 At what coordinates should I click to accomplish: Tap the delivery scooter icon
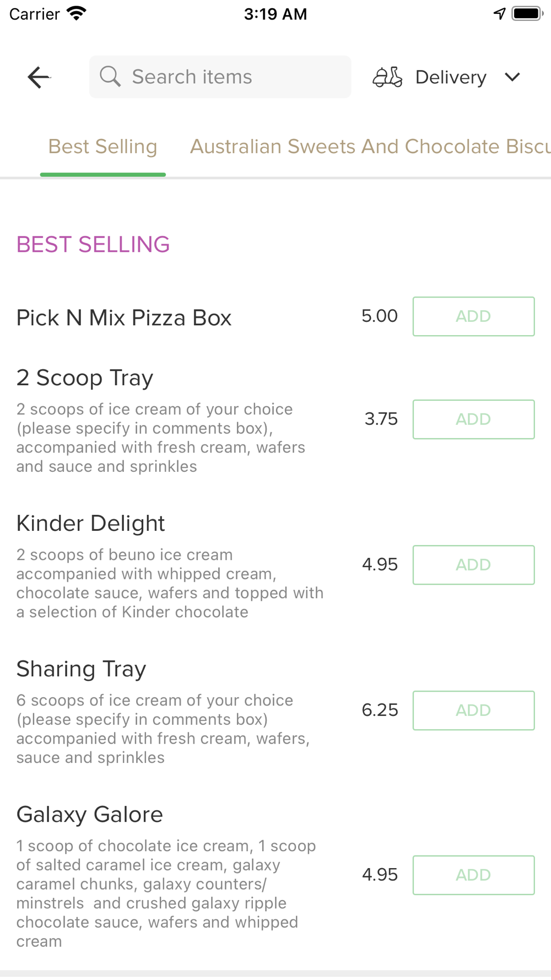(x=387, y=77)
